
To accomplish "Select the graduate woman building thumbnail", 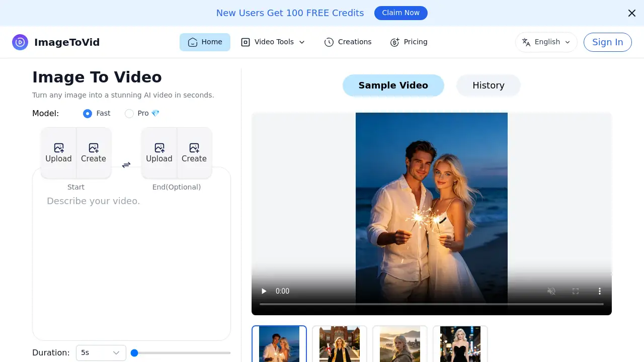I will click(x=340, y=344).
